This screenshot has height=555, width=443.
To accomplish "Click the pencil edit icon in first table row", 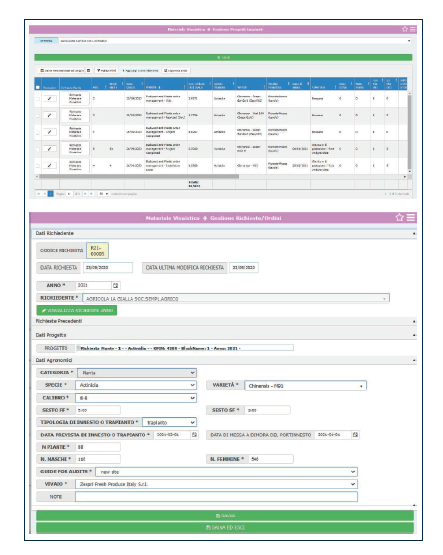I will [50, 98].
